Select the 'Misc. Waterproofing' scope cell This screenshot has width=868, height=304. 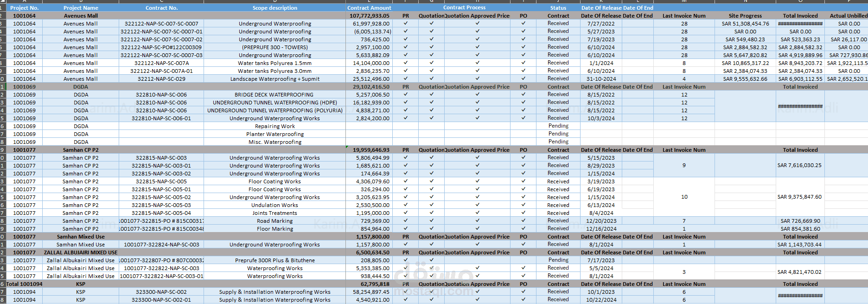coord(275,142)
